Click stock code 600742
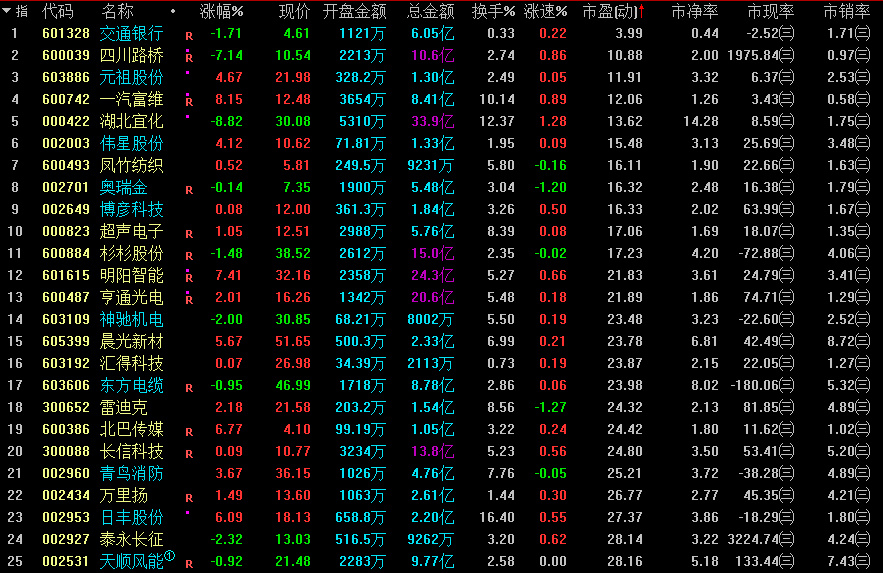 (x=66, y=99)
